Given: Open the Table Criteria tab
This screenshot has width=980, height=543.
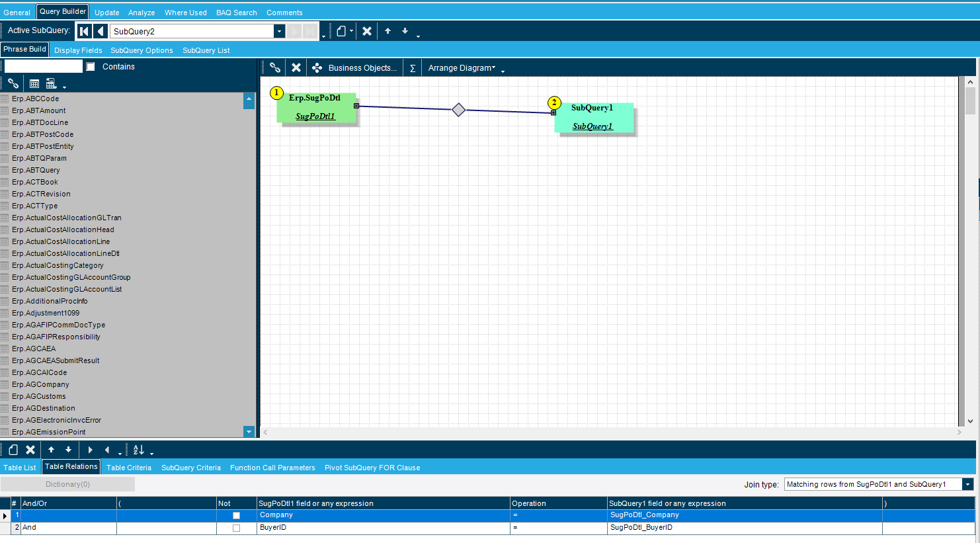Looking at the screenshot, I should pos(129,468).
